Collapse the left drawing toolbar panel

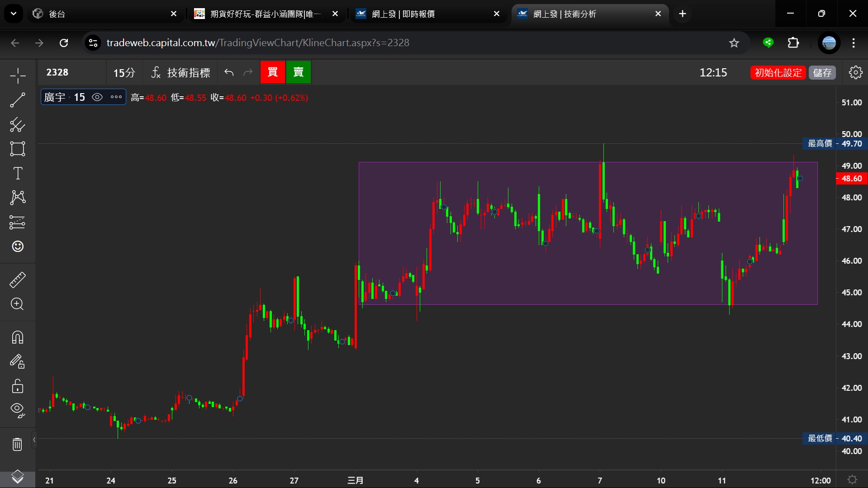click(34, 440)
